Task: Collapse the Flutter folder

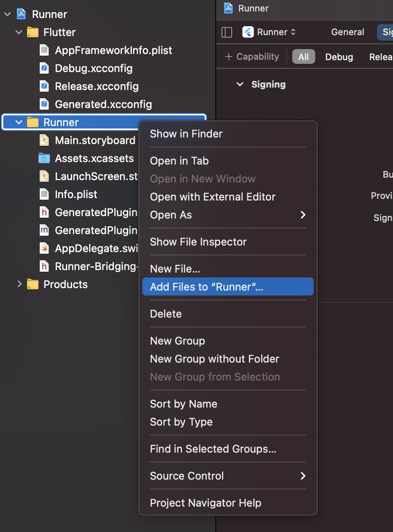Action: [x=19, y=32]
